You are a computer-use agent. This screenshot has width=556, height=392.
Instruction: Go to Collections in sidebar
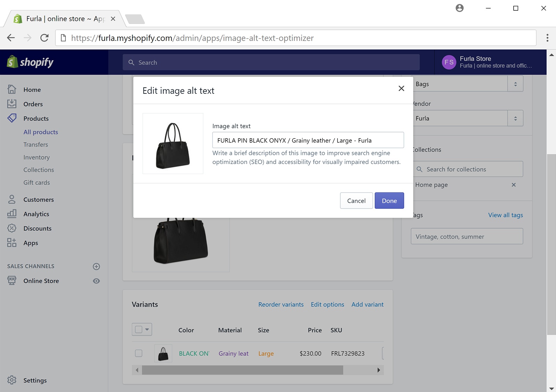39,170
